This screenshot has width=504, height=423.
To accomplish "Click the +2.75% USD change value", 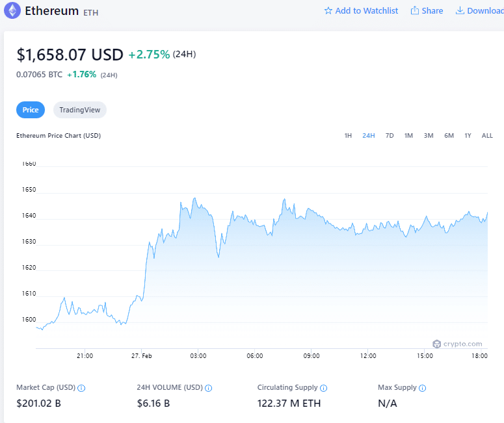I will [x=149, y=55].
